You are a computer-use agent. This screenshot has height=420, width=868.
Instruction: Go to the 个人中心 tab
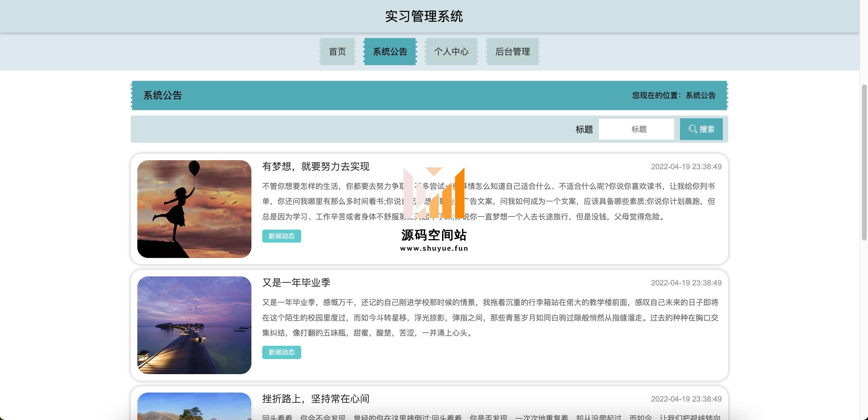(451, 52)
